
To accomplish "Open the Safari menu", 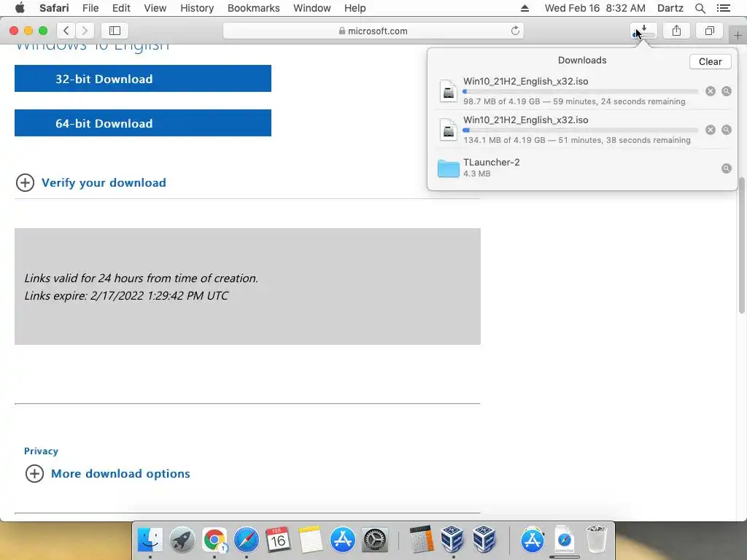I will 54,8.
